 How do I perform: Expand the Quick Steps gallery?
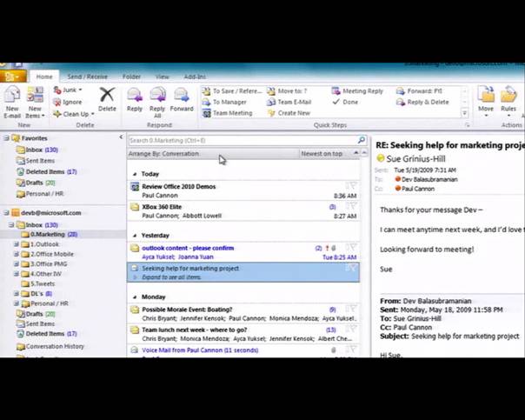coord(464,113)
